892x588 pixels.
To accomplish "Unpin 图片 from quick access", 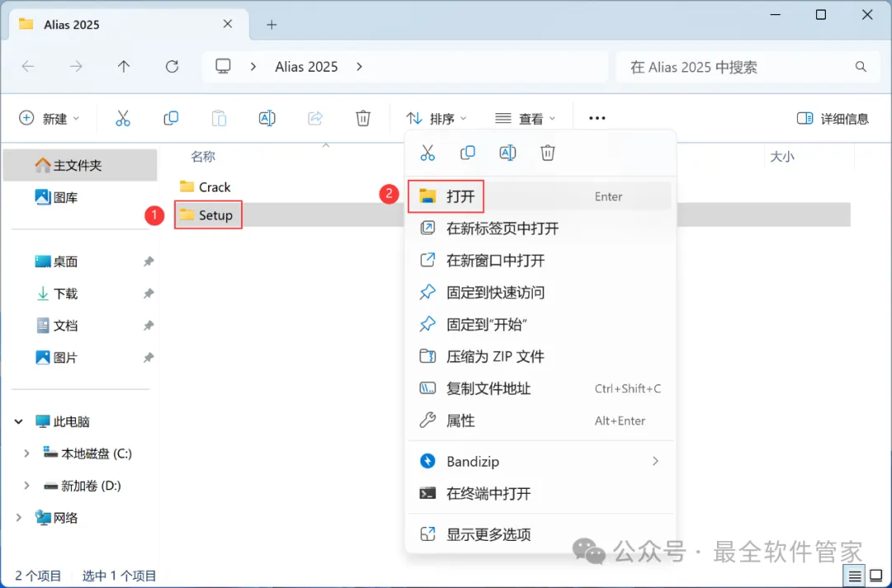I will click(148, 358).
